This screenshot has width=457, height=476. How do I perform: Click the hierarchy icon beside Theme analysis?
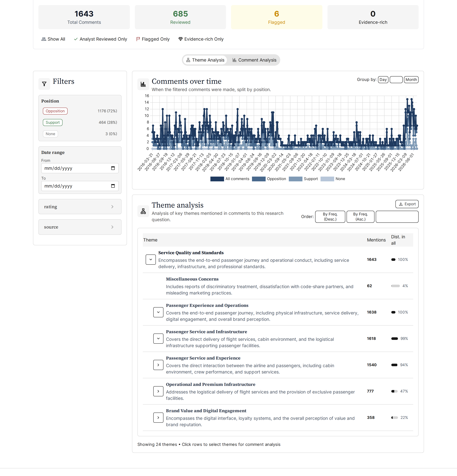(143, 211)
